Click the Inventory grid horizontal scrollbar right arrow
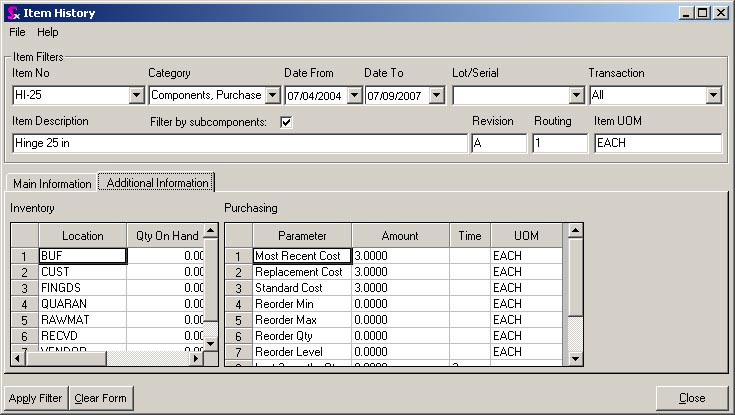This screenshot has height=415, width=735. [197, 358]
